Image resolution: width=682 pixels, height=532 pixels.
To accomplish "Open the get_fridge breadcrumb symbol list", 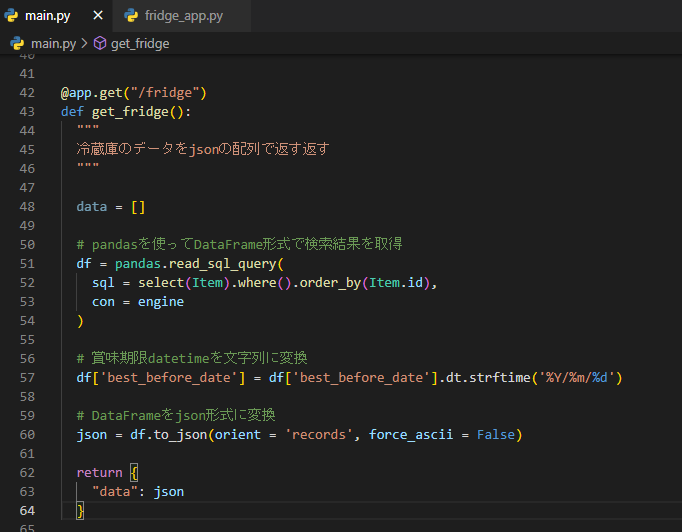I will 139,43.
